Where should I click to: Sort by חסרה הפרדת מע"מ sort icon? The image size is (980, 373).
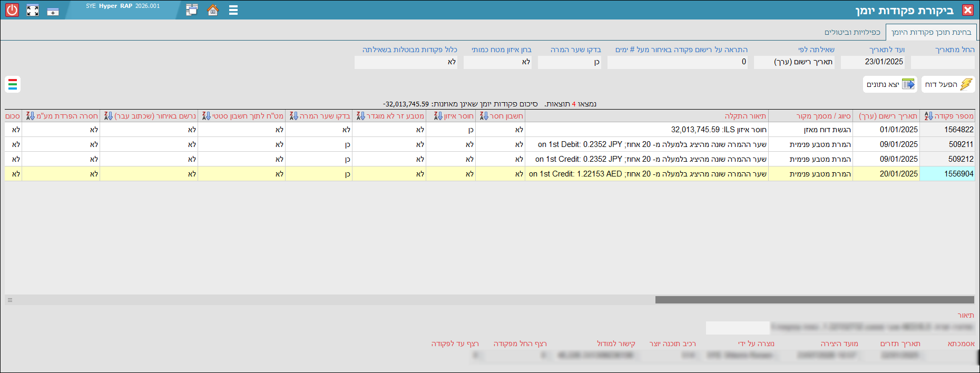click(31, 116)
